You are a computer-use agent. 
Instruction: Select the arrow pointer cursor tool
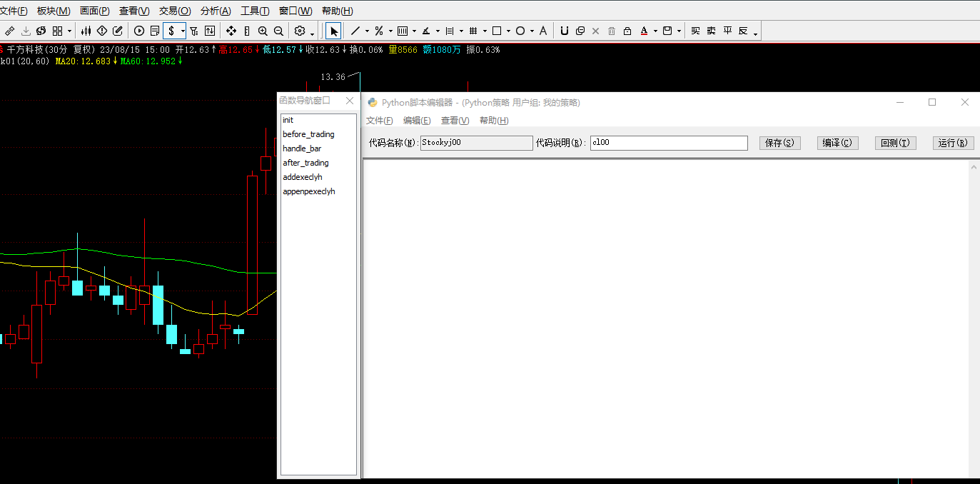click(x=333, y=31)
